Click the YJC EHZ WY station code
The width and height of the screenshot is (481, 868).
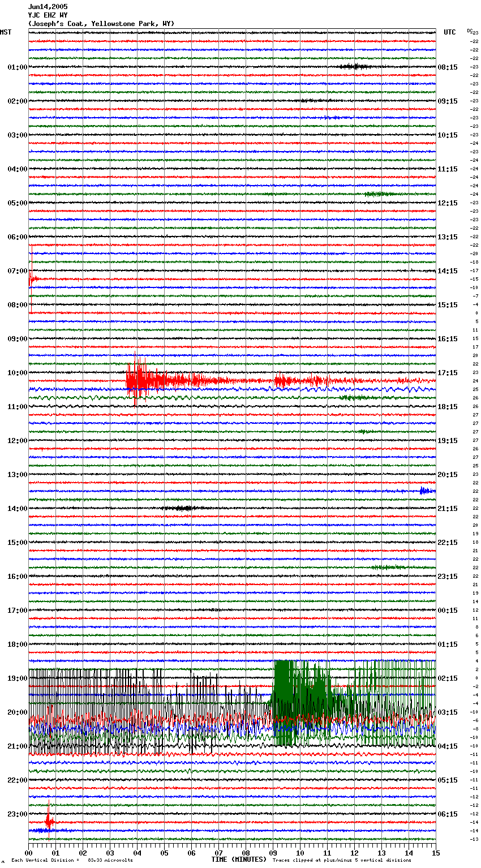pyautogui.click(x=48, y=15)
